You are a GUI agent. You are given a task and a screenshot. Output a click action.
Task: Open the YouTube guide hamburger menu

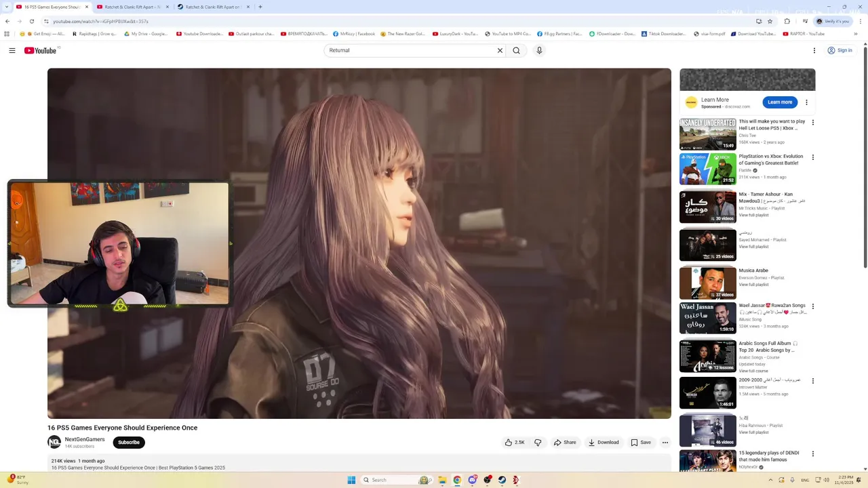[12, 50]
